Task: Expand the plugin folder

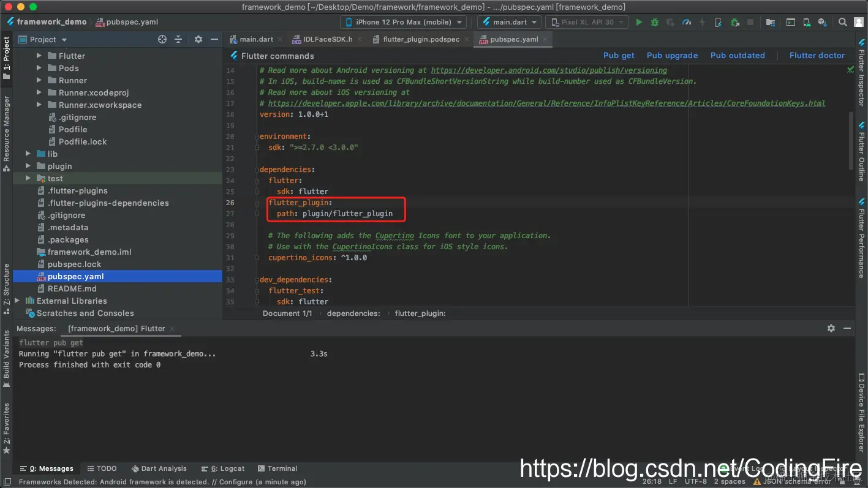Action: click(x=28, y=166)
